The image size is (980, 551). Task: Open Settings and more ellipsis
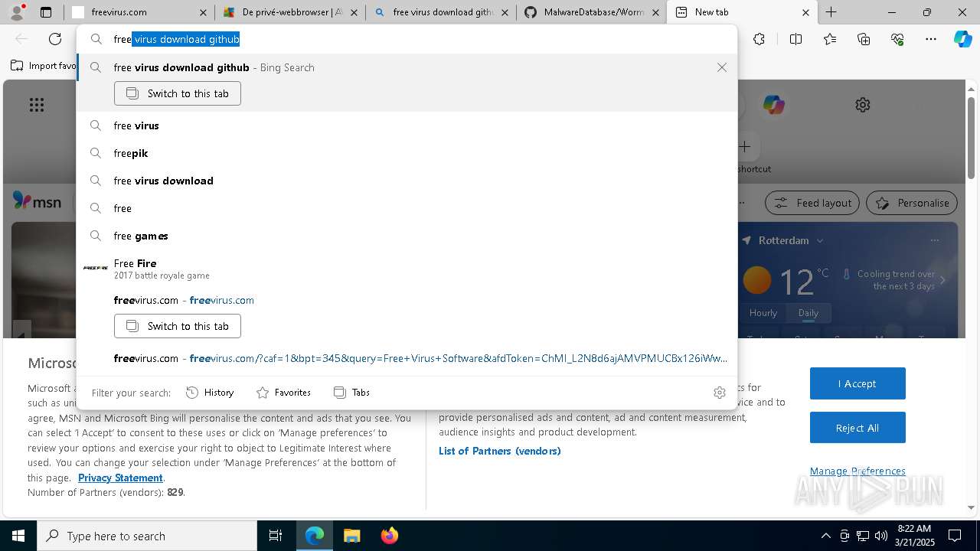click(931, 39)
